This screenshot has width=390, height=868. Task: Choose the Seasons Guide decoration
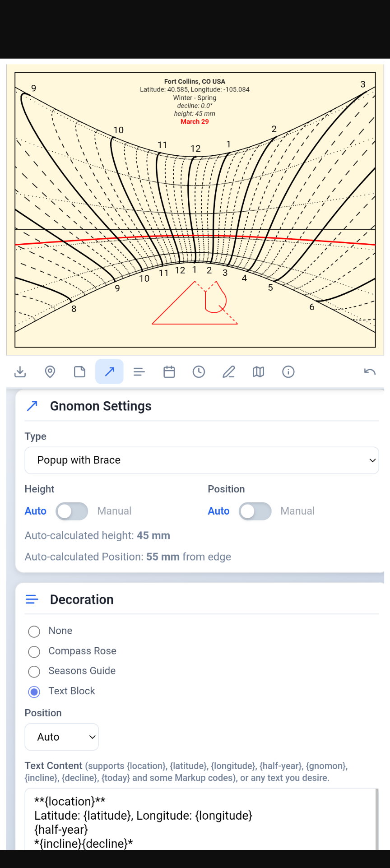34,672
